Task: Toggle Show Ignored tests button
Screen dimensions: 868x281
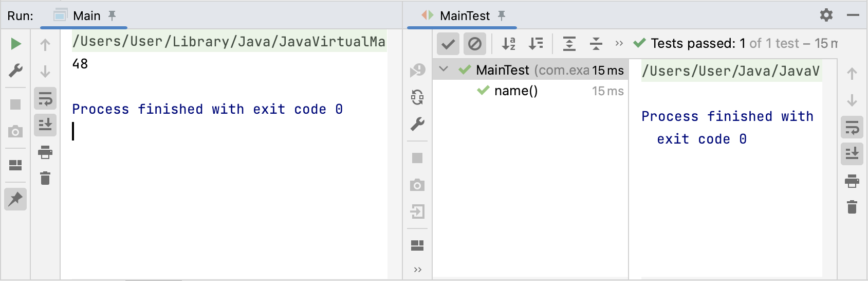Action: click(x=475, y=44)
